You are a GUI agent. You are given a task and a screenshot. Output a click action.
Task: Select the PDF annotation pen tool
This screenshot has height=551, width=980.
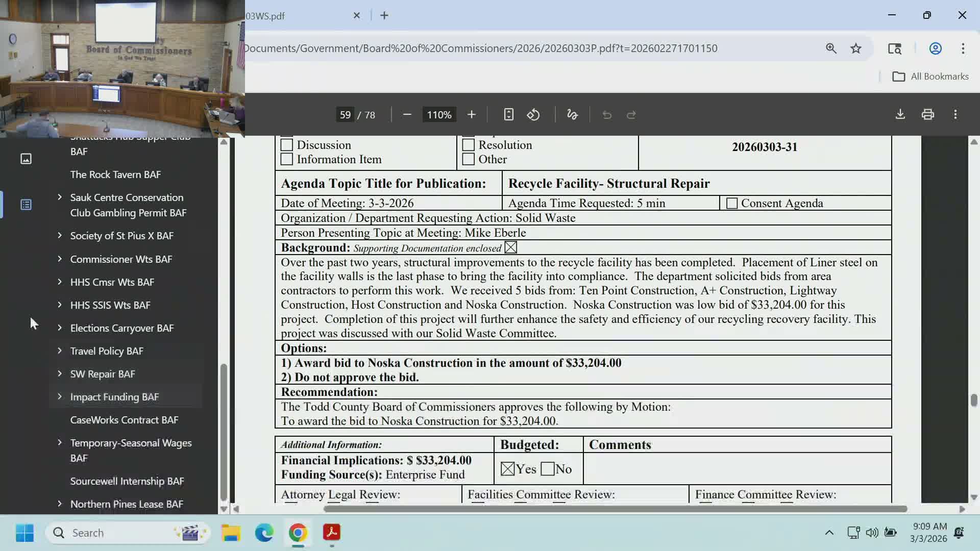572,114
